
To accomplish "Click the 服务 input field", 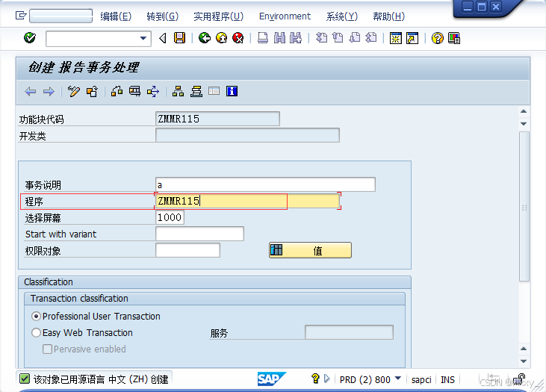I will click(x=349, y=332).
